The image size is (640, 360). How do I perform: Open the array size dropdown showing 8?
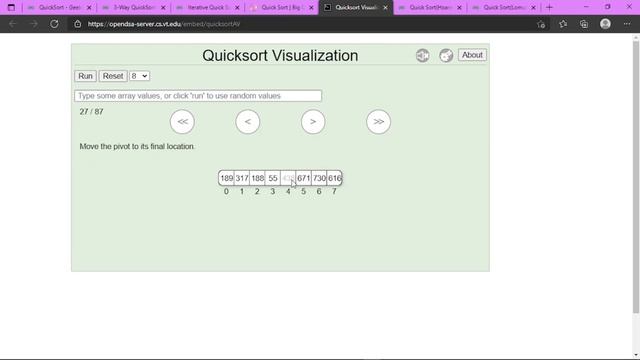pos(139,76)
